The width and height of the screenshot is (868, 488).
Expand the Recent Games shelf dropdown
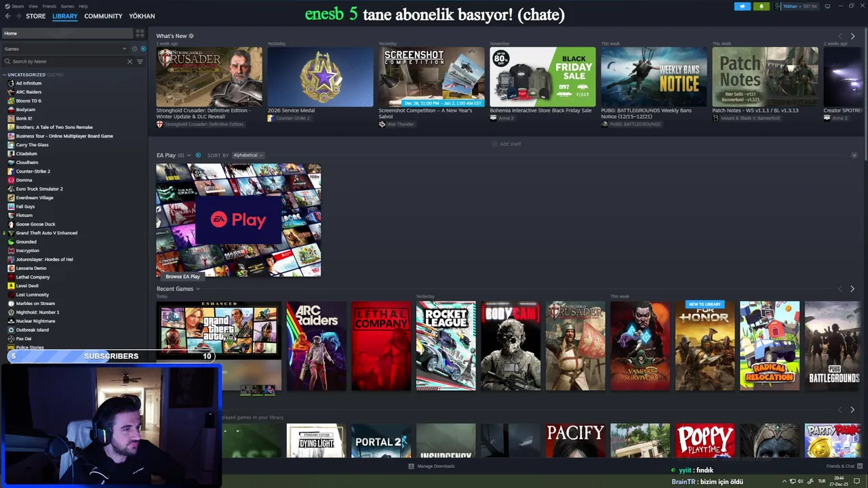click(197, 289)
